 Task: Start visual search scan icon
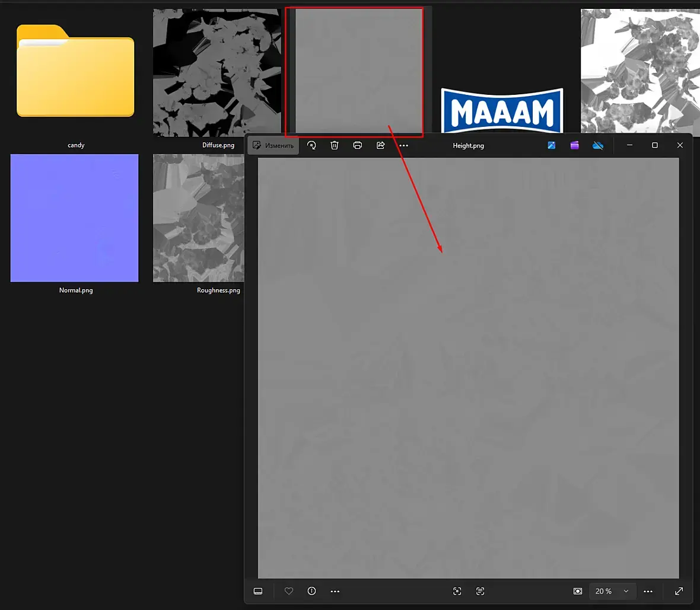coord(457,591)
